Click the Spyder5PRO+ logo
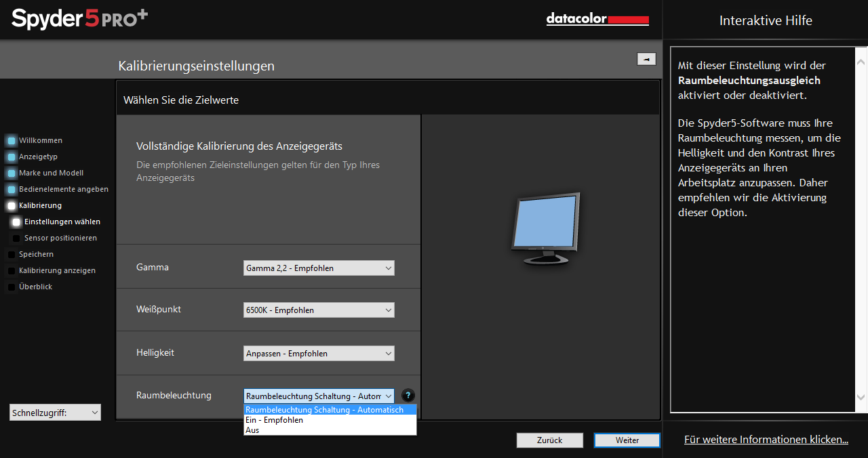The image size is (868, 458). click(x=79, y=18)
